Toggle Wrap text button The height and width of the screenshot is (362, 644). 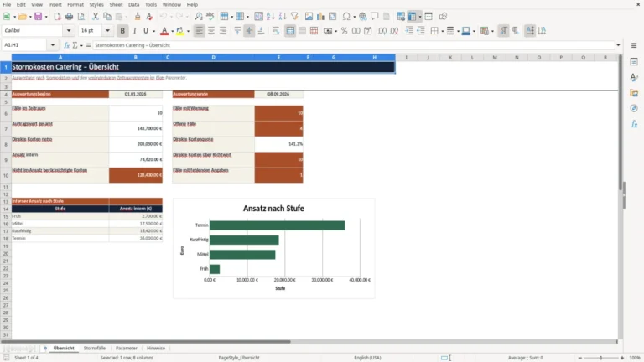(276, 31)
